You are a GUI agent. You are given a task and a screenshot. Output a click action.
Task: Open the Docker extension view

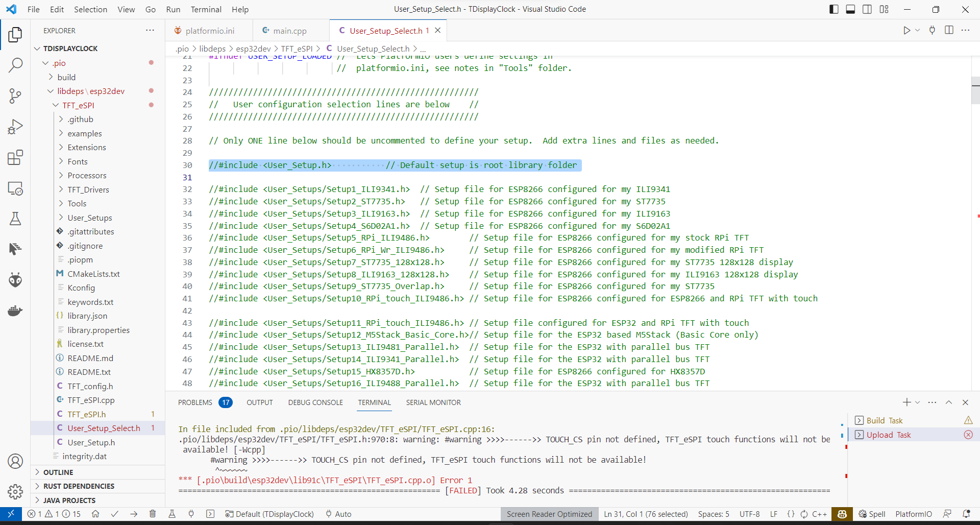pyautogui.click(x=15, y=311)
